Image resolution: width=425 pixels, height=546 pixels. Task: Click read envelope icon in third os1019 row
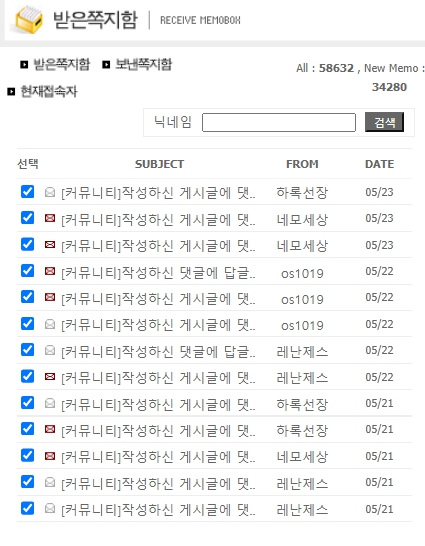[50, 325]
